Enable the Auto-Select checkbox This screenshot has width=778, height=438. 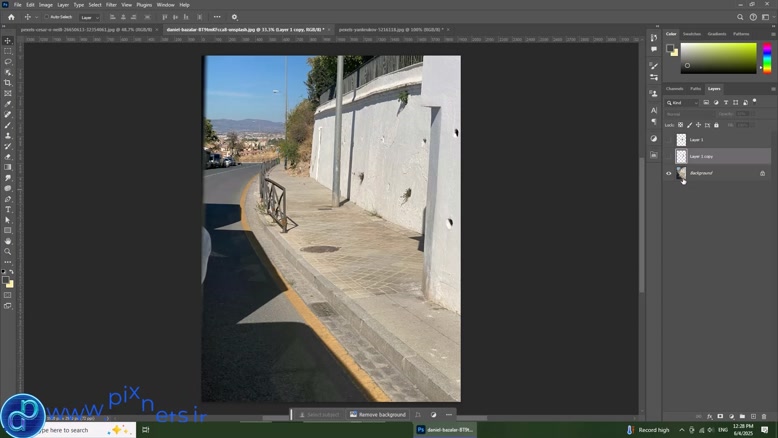[x=48, y=17]
